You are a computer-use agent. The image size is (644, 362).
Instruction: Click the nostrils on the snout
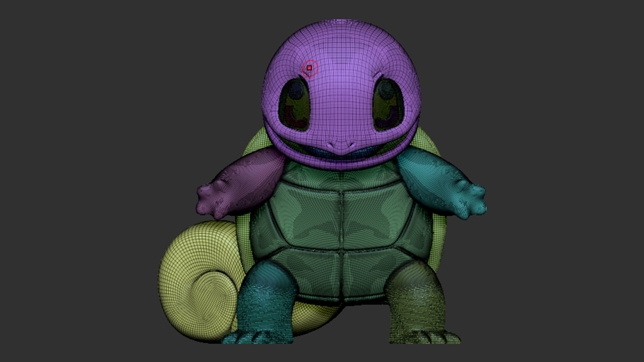[x=341, y=145]
